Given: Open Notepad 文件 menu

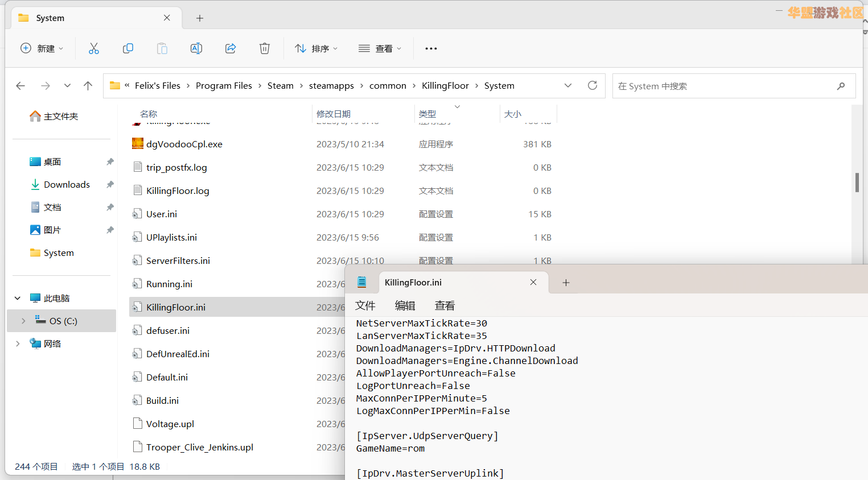Looking at the screenshot, I should (x=365, y=305).
